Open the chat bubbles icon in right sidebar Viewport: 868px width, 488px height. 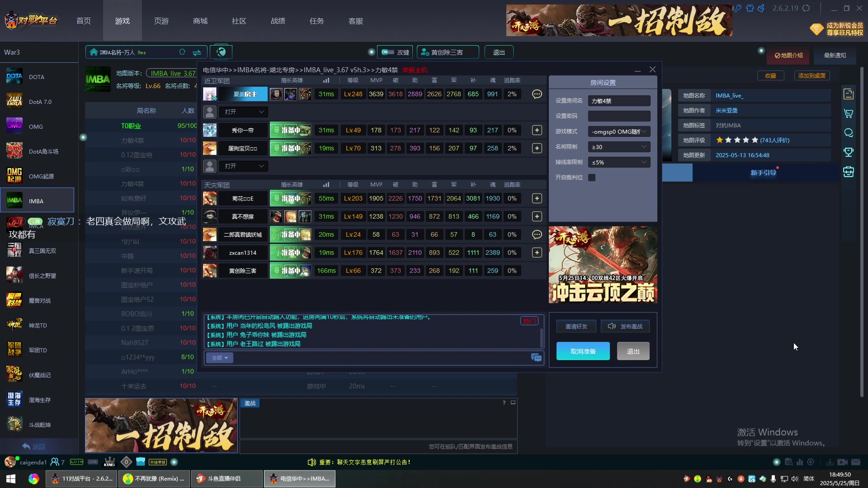[x=849, y=133]
